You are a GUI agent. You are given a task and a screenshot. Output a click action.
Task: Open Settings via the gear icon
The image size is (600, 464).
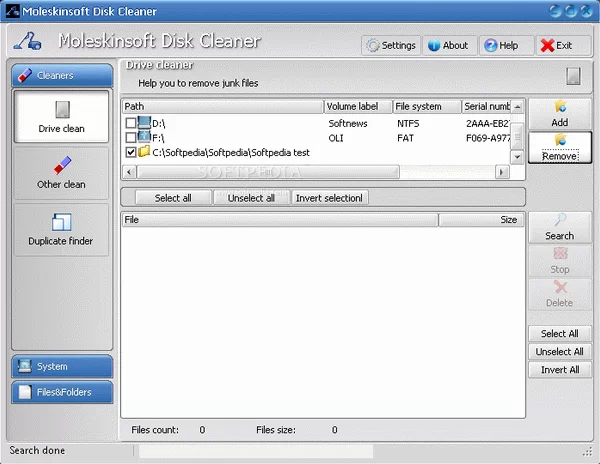[x=372, y=46]
